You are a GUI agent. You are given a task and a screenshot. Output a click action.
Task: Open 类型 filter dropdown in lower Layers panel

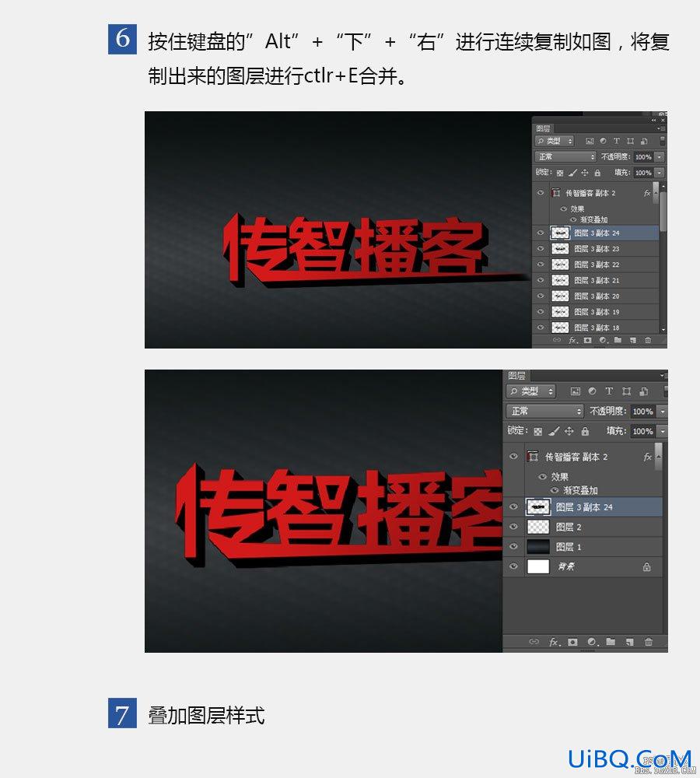click(x=530, y=391)
